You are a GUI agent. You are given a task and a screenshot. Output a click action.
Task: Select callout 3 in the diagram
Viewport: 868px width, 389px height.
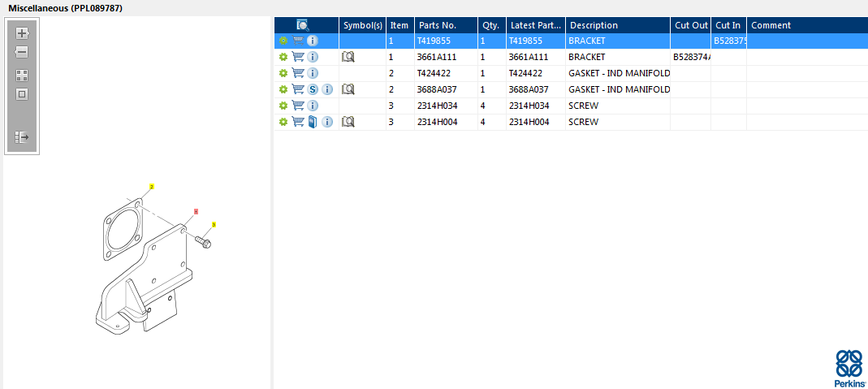click(214, 225)
